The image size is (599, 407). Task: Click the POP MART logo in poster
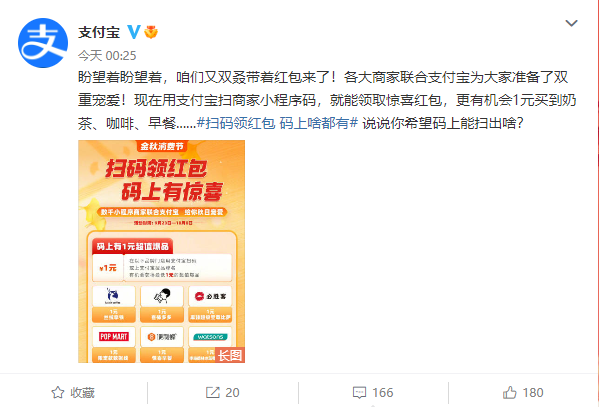tap(114, 337)
